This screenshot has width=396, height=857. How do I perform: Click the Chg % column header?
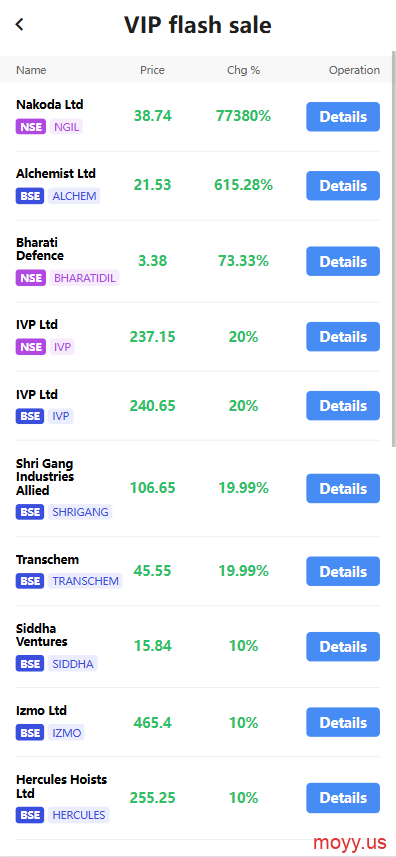[243, 70]
